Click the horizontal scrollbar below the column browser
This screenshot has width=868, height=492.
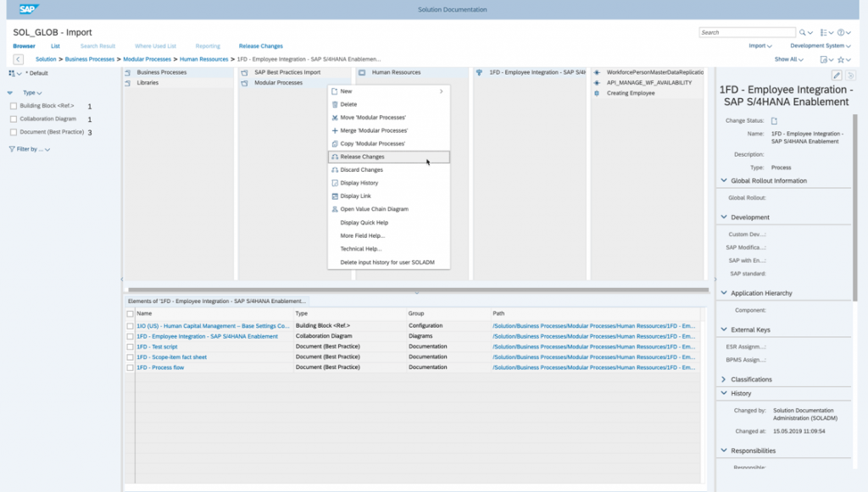coord(419,290)
